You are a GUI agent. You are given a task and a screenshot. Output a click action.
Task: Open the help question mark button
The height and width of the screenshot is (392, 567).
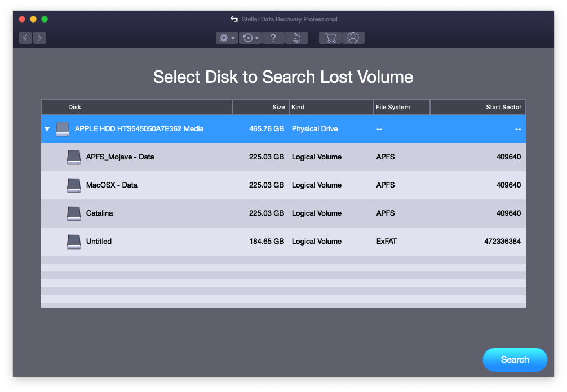[x=273, y=38]
